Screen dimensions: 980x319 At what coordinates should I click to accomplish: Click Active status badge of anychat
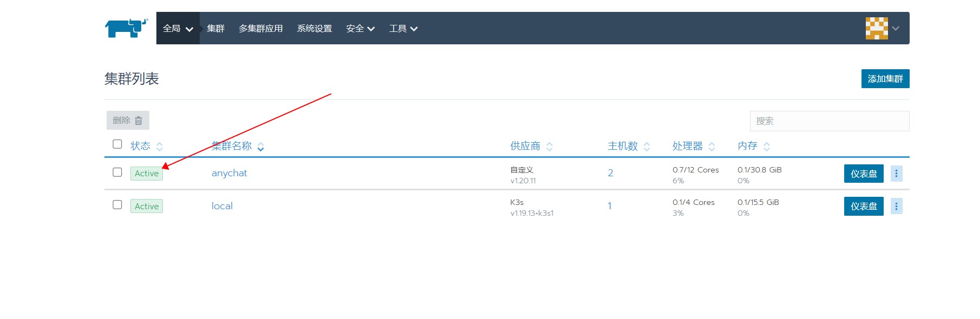coord(147,173)
